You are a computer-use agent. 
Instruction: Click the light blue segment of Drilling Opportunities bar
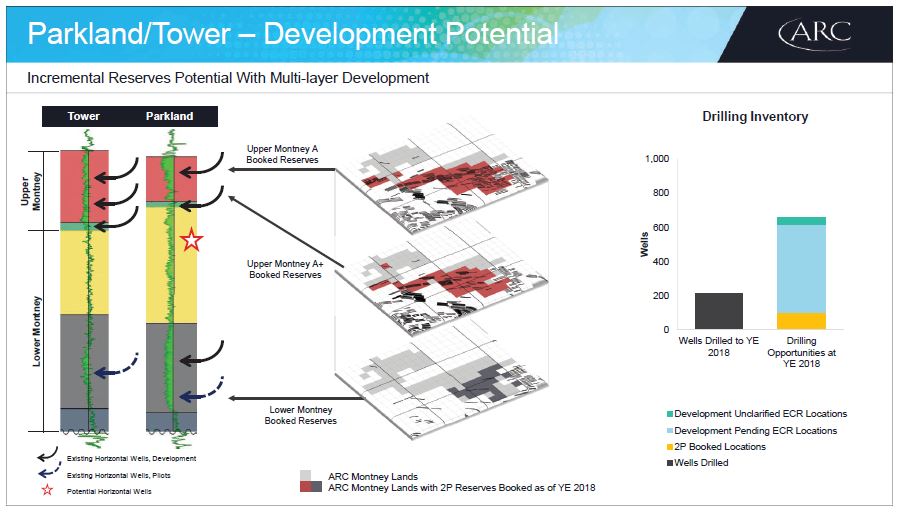[x=801, y=269]
